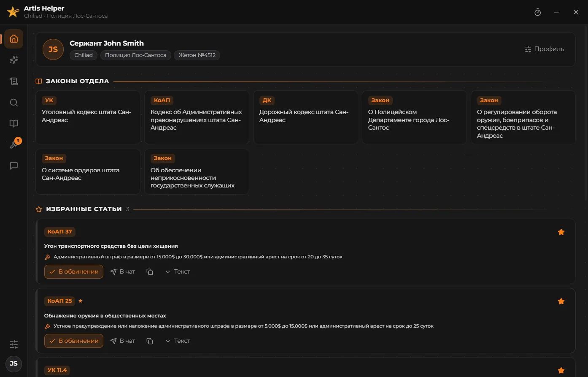Viewport: 588px width, 377px height.
Task: Click the «Полиция Лос-Сантоса» tag under the name
Action: (x=135, y=55)
